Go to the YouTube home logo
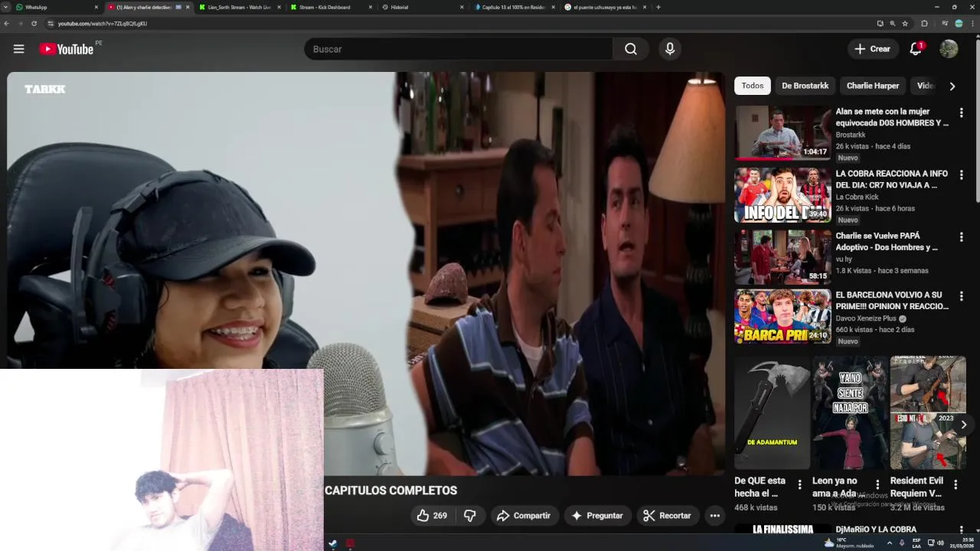Screen dimensions: 980x551 pos(67,49)
